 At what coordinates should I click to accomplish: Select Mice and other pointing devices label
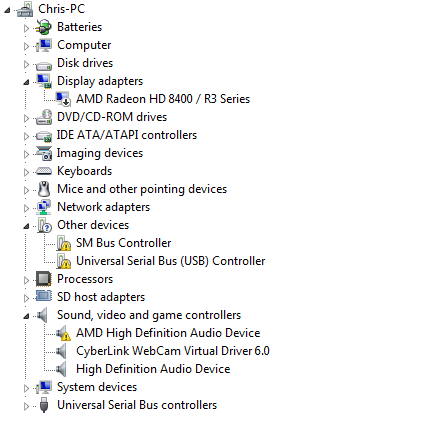pos(142,189)
